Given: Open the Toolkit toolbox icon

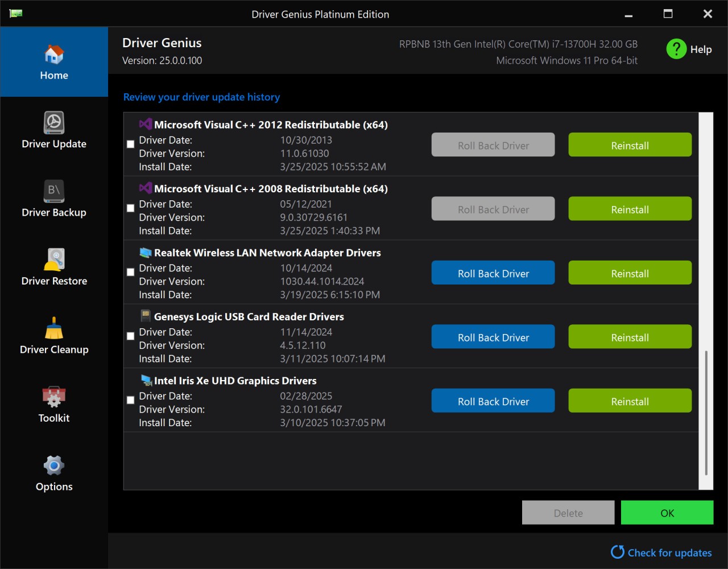Looking at the screenshot, I should coord(54,397).
